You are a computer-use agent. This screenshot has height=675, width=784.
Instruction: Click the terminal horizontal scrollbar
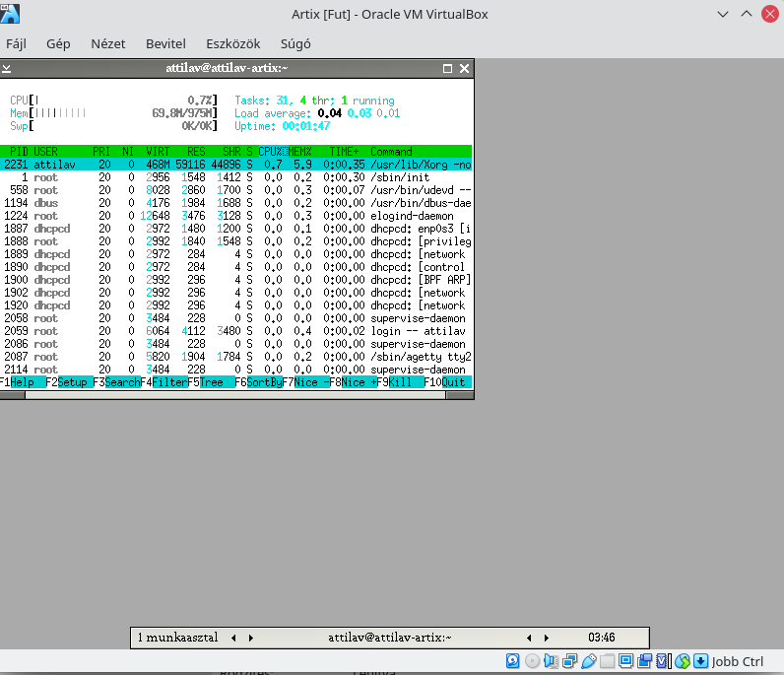coord(235,395)
